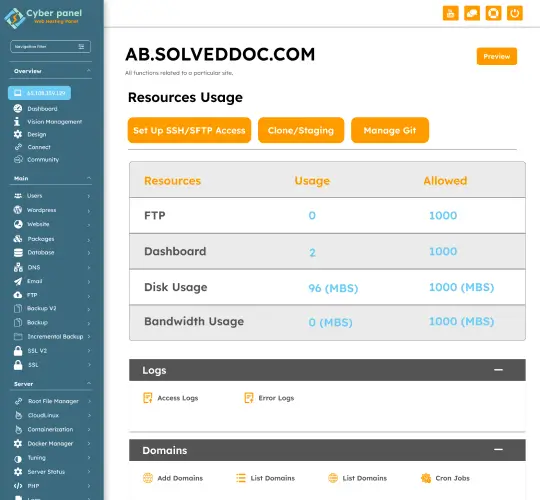Open Error Logs icon link
Screen dimensions: 540x500
click(x=249, y=398)
